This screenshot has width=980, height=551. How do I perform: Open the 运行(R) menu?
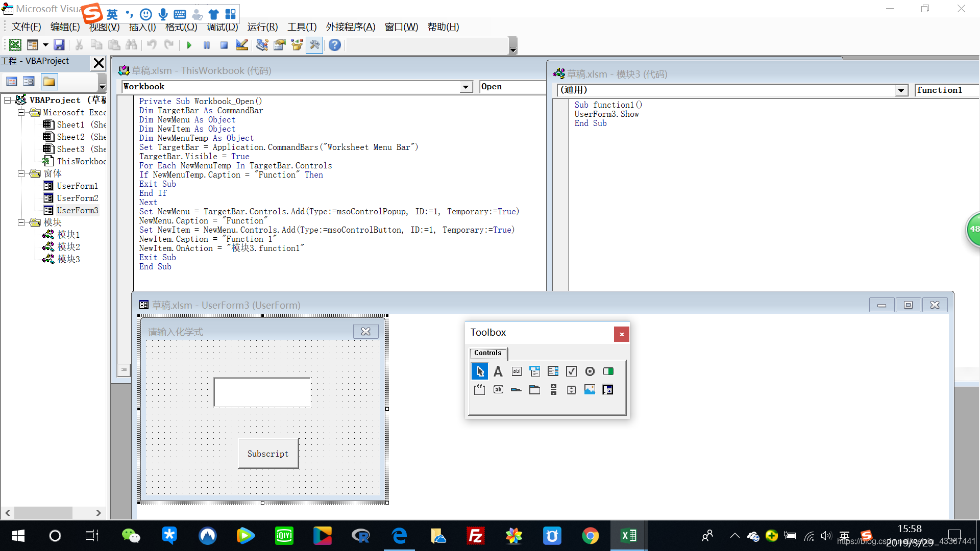tap(262, 27)
